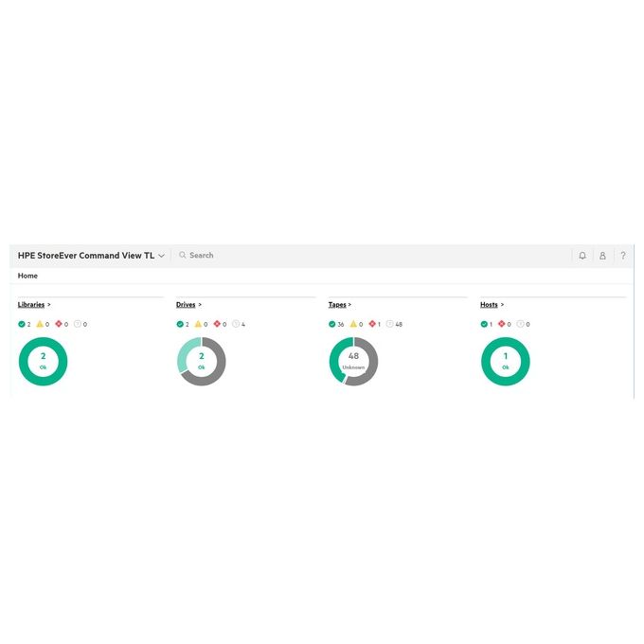
Task: Click the Hosts unknown status icon
Action: [520, 324]
